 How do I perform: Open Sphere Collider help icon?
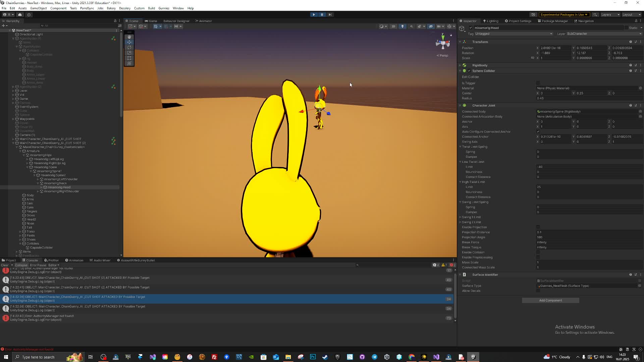630,71
